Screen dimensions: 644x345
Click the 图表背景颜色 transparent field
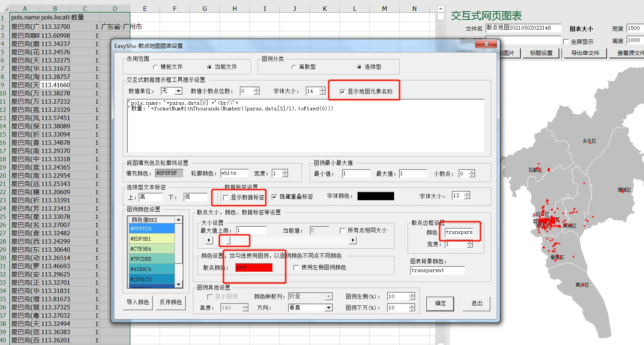[x=437, y=271]
